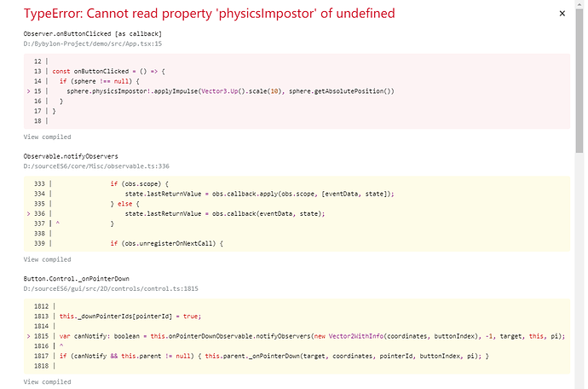588x389 pixels.
Task: Open file path D:/Bybylon-Project/demo/src/App.tsx:15
Action: [93, 44]
